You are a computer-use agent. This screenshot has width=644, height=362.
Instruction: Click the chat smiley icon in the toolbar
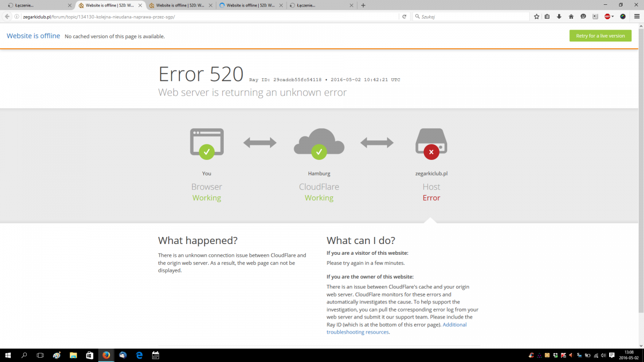(x=583, y=17)
